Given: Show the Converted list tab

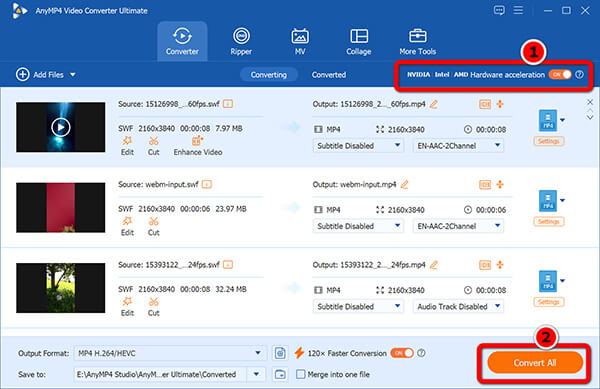Looking at the screenshot, I should 329,75.
